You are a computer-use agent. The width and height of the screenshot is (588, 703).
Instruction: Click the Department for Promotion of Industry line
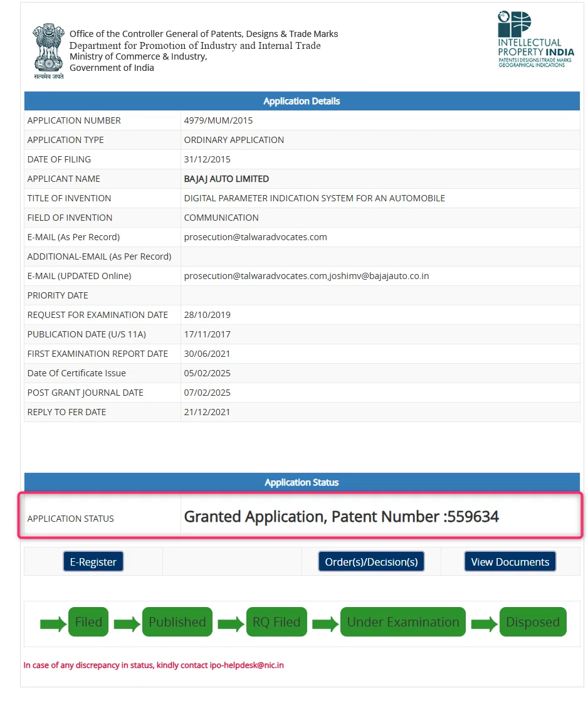pos(195,45)
